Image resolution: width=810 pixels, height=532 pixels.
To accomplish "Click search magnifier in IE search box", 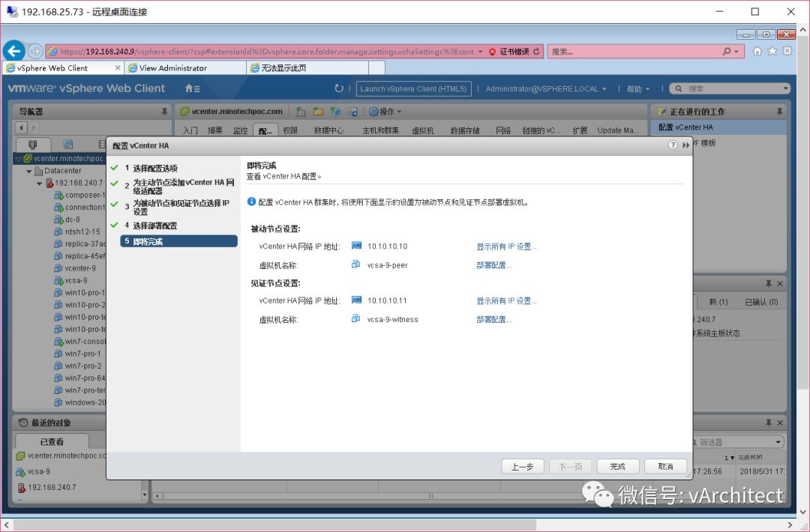I will tap(727, 52).
